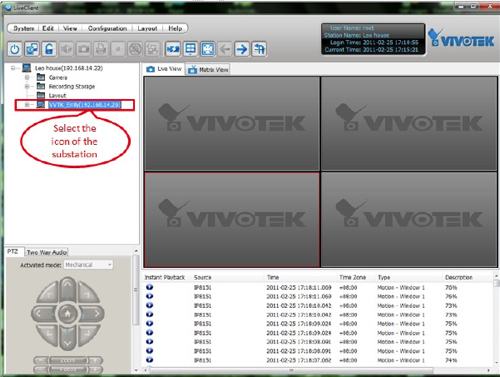Viewport: 500px width, 377px height.
Task: Click the crossed-circle stop toolbar icon
Action: click(x=135, y=49)
